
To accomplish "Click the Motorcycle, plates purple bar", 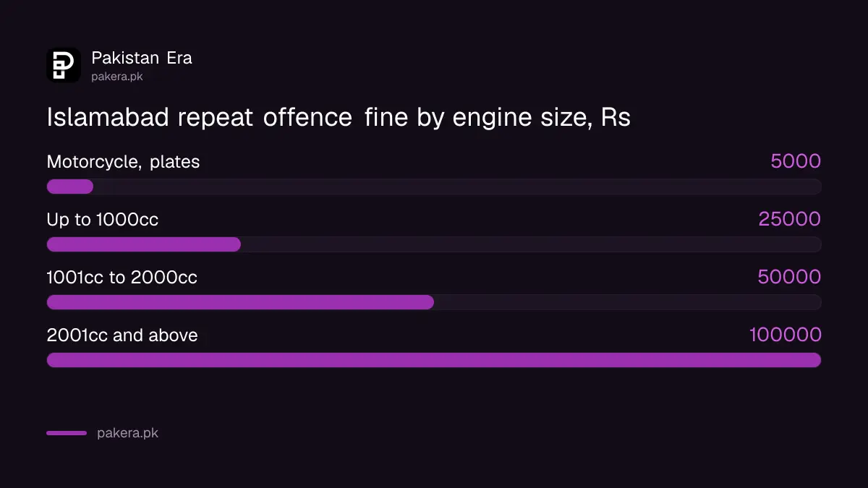I will [70, 187].
